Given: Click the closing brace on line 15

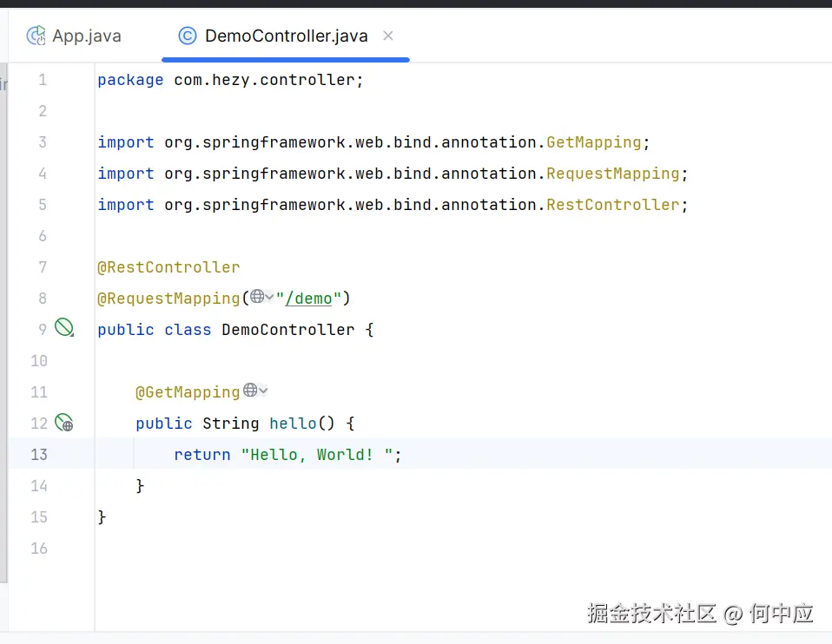Looking at the screenshot, I should pyautogui.click(x=102, y=517).
